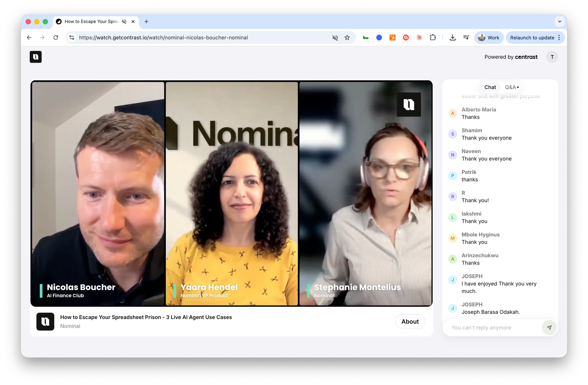Image resolution: width=588 pixels, height=385 pixels.
Task: Go back to the previous page
Action: coord(29,37)
